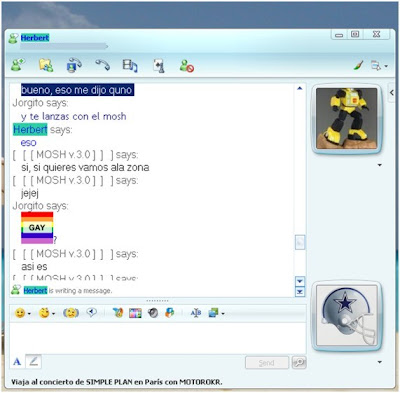Click the message 'asi es'
Viewport: 400px width, 393px height.
(x=34, y=267)
